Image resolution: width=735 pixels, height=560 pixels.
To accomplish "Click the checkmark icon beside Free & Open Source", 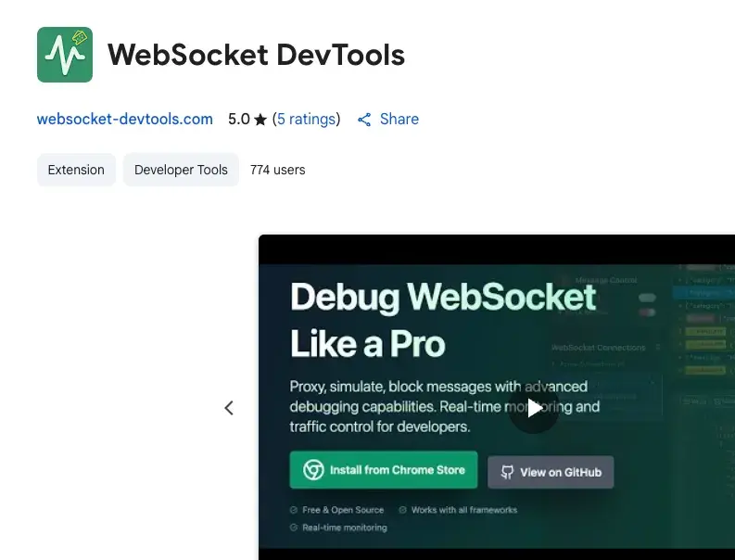I will click(294, 510).
